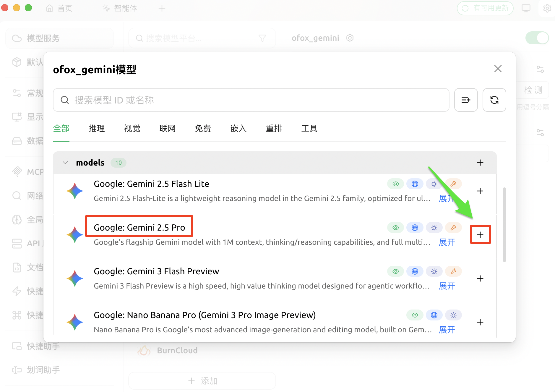Click the monitor icon in the title bar
The image size is (555, 392).
526,8
